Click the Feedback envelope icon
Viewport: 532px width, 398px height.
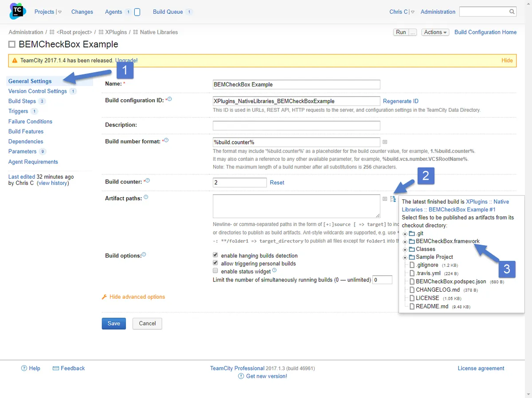click(56, 368)
